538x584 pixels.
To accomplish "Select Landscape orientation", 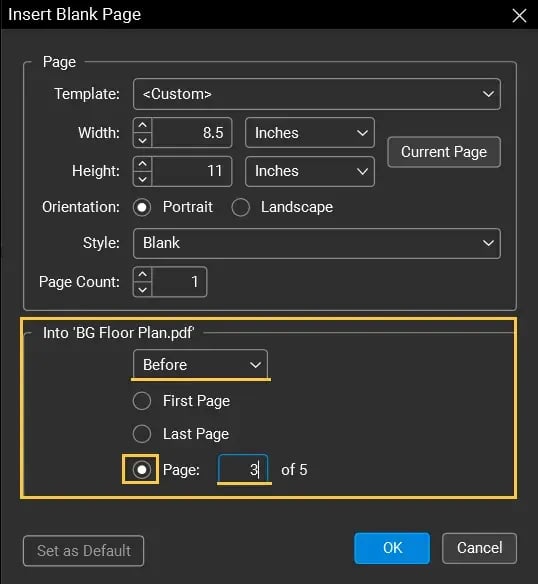I will click(240, 207).
